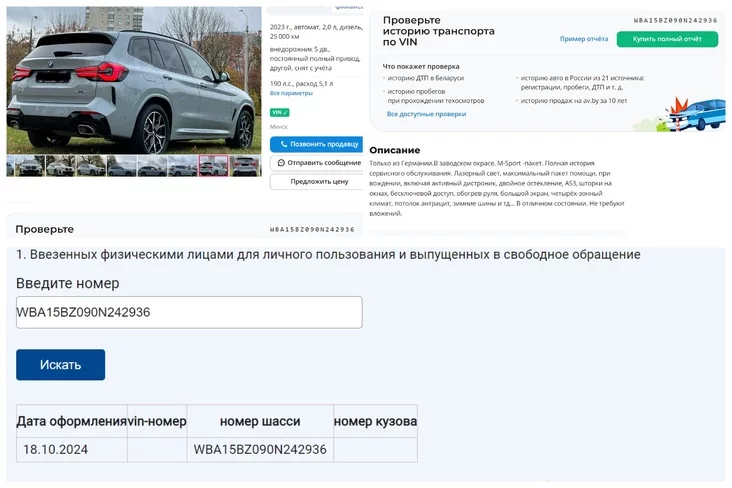Focus the 'Введите номер' VIN input field
The width and height of the screenshot is (732, 488).
189,312
